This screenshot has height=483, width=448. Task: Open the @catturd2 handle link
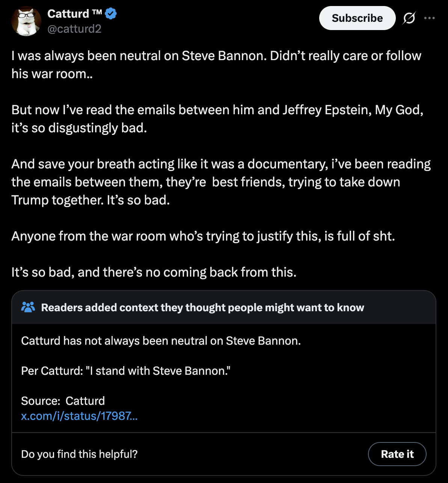pos(74,29)
